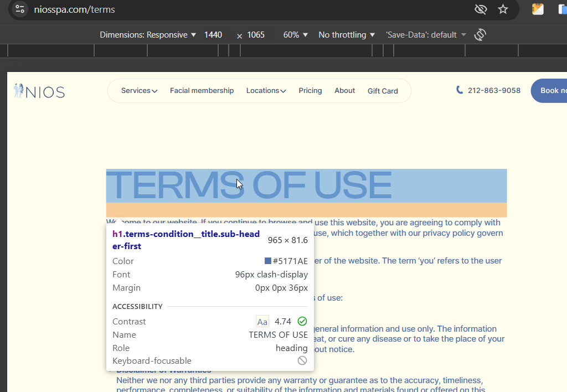Click the address bar URL niosspa.com/terms
567x392 pixels.
coord(75,9)
